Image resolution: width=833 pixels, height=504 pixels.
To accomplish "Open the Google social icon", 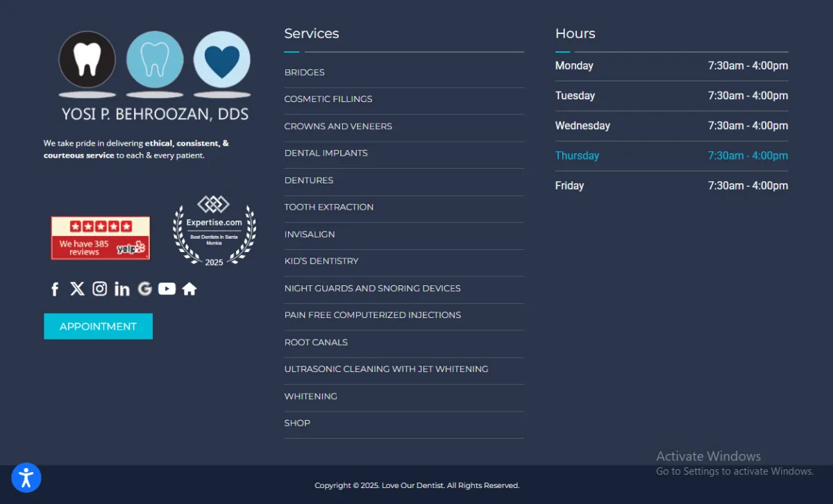I will [144, 289].
